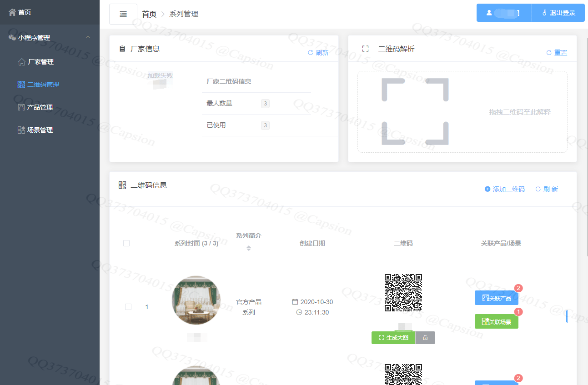Image resolution: width=588 pixels, height=385 pixels.
Task: Click the curtain icon beside 产品管理
Action: (x=21, y=107)
